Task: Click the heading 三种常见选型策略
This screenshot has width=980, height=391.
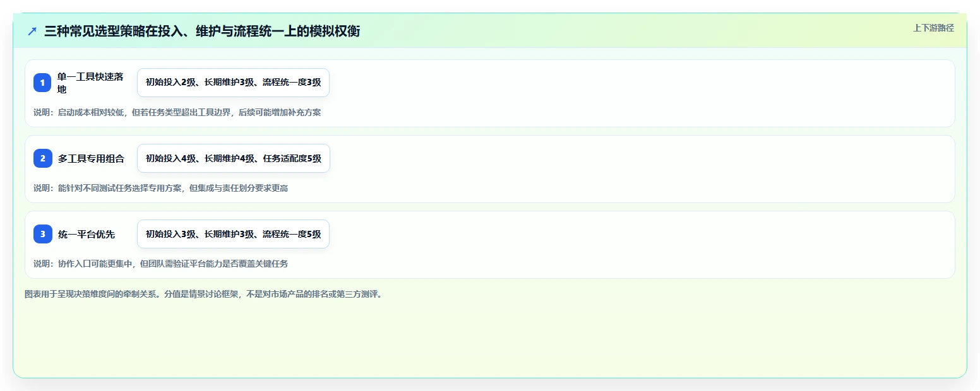Action: coord(202,31)
